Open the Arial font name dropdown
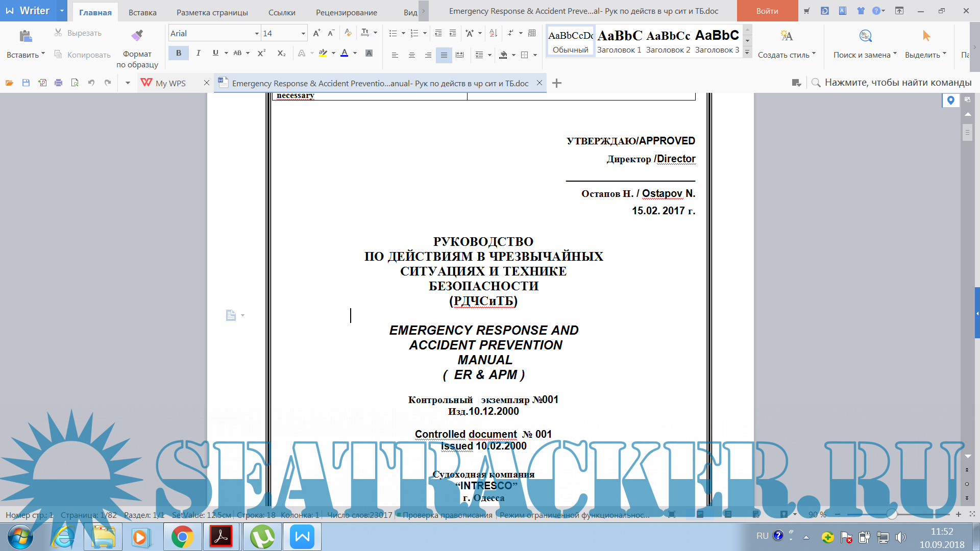The image size is (980, 551). tap(257, 34)
